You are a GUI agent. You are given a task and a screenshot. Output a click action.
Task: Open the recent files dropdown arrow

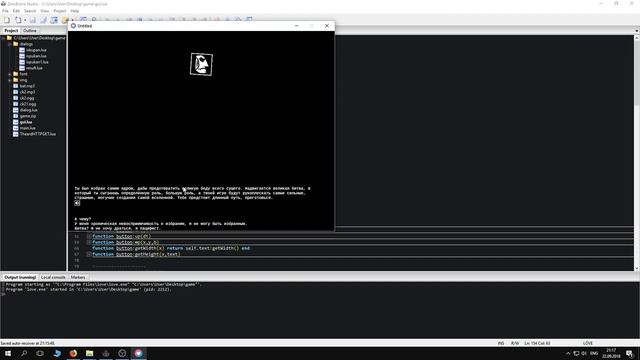[x=25, y=20]
